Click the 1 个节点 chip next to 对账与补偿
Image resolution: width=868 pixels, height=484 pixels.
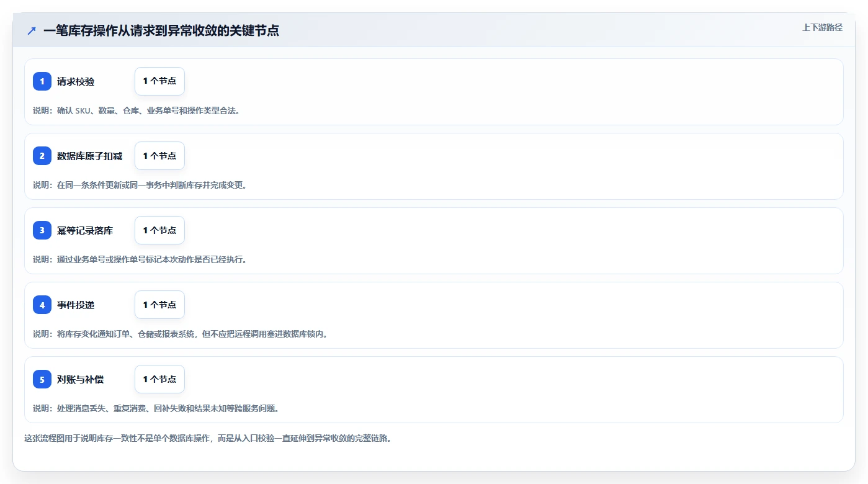pos(159,379)
